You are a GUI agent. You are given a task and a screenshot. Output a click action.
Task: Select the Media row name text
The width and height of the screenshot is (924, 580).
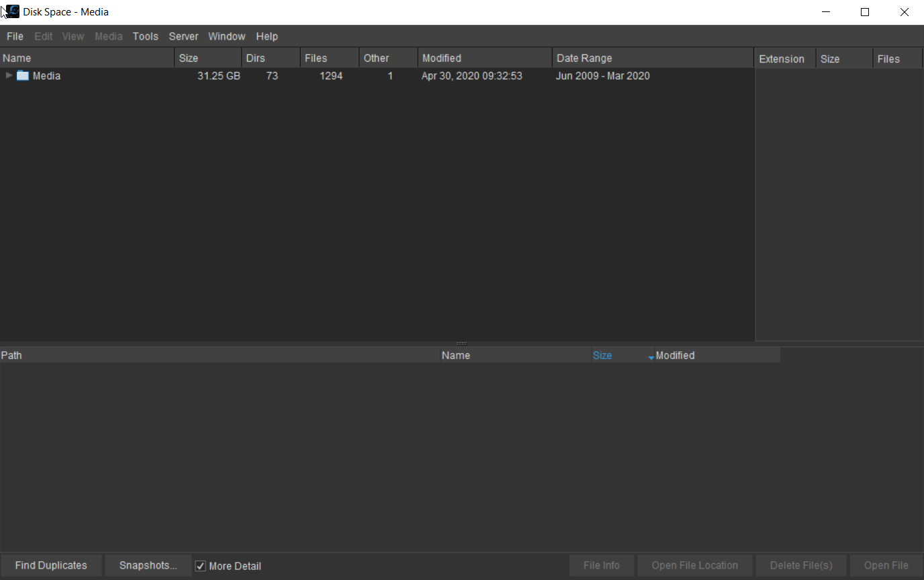click(x=46, y=76)
